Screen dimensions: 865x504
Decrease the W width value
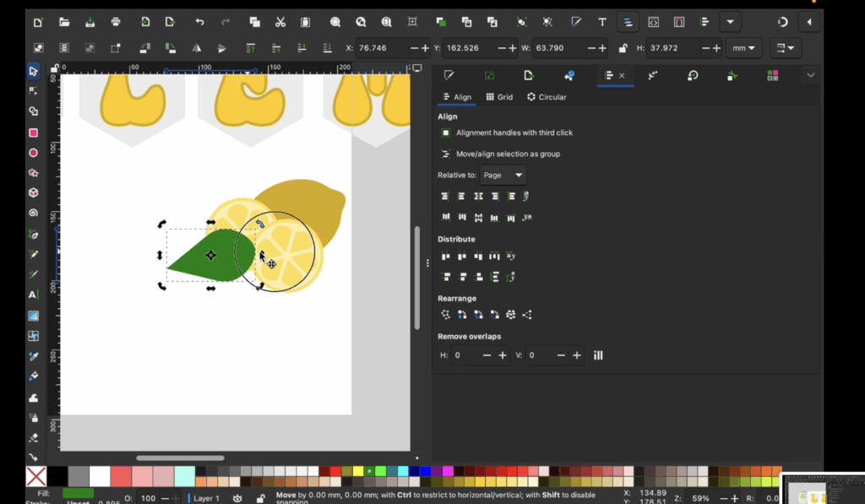[591, 48]
